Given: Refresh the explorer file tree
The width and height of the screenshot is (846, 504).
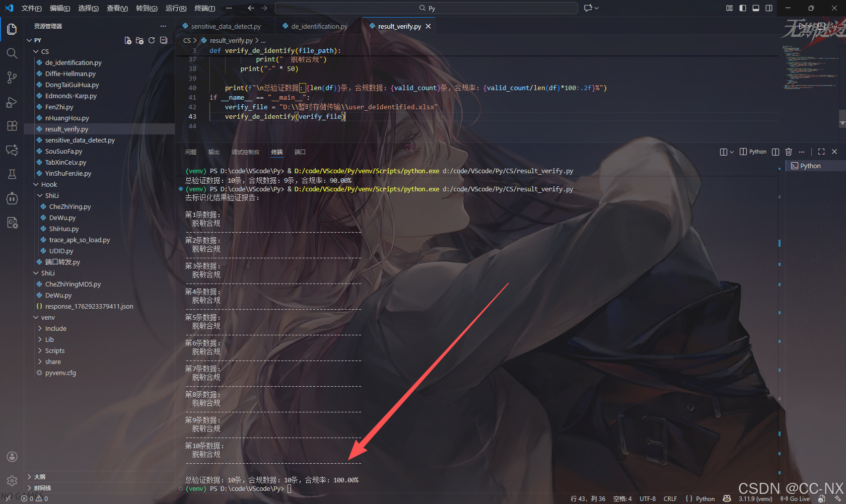Looking at the screenshot, I should tap(152, 40).
